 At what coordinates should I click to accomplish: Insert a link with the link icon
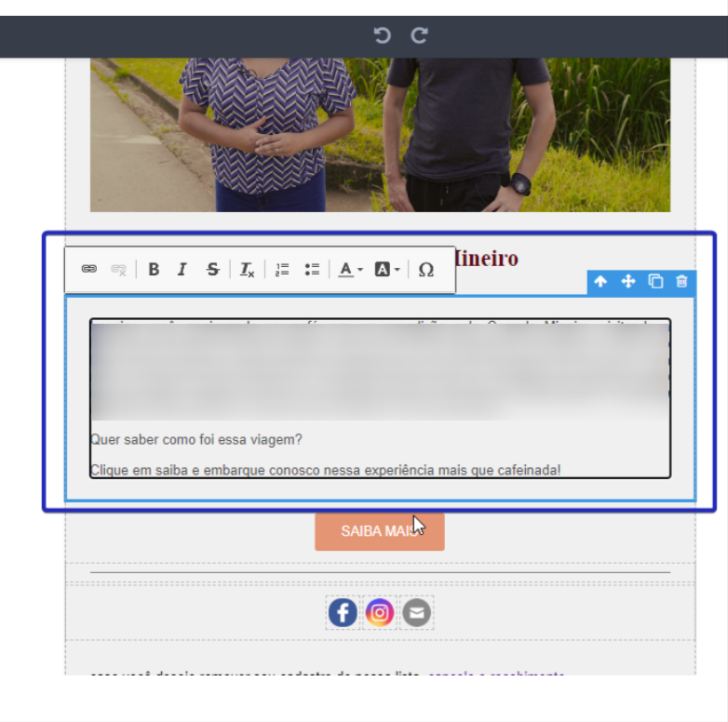(x=89, y=269)
